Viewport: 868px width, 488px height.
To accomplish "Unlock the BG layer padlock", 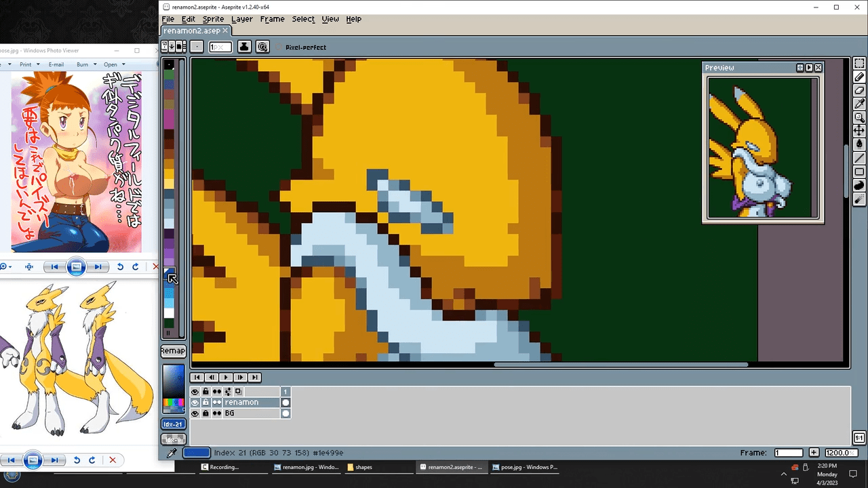I will tap(205, 413).
